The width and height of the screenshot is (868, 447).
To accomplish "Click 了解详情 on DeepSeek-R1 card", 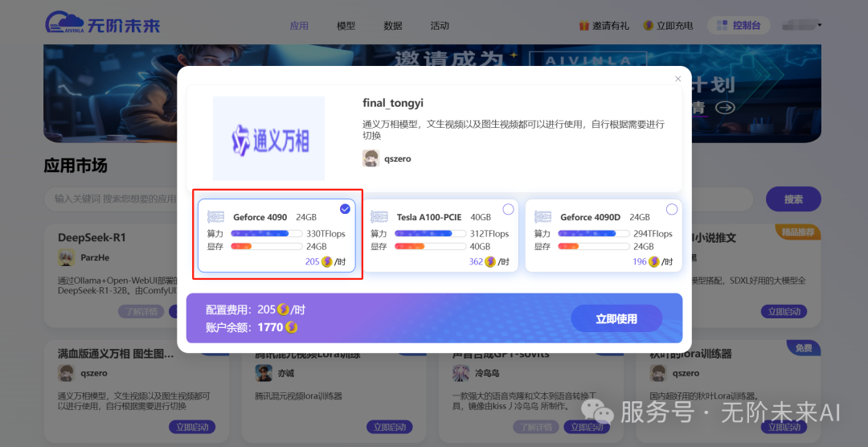I will click(141, 311).
